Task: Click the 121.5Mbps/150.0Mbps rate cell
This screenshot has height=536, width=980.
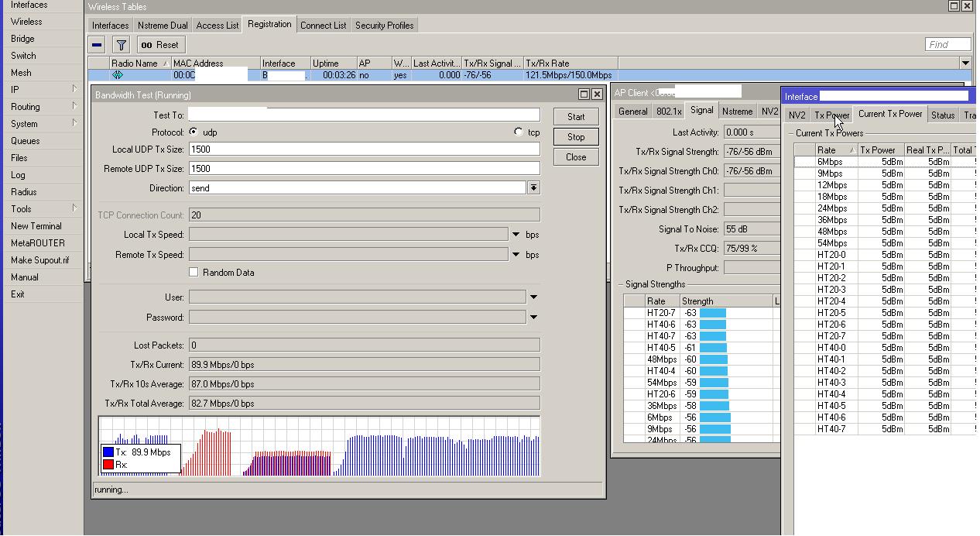Action: coord(569,75)
